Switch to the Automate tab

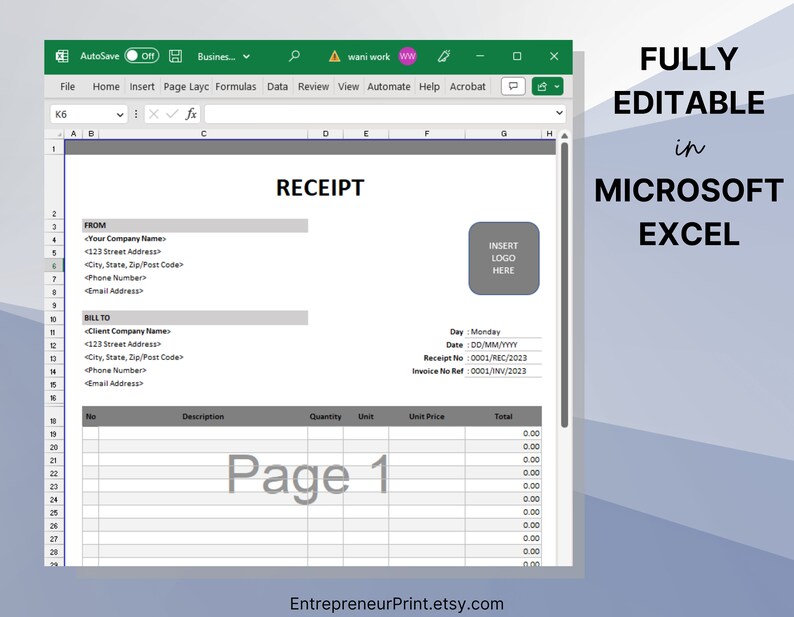coord(389,87)
